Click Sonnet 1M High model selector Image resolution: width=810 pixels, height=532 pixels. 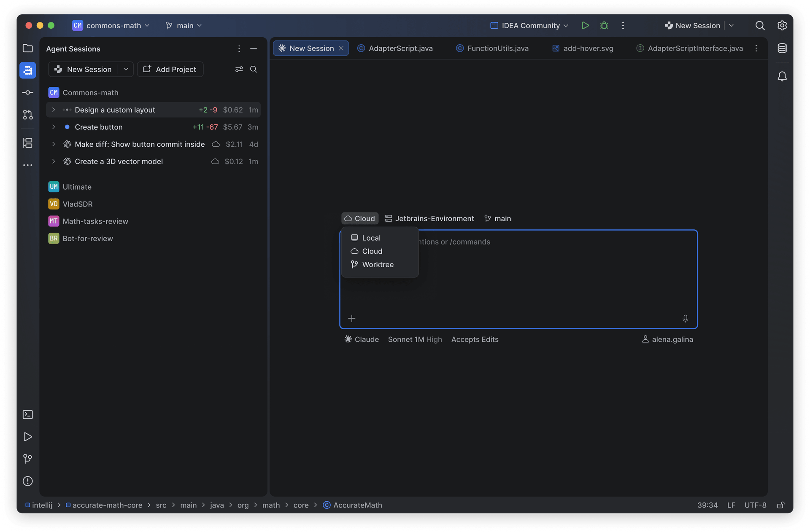point(415,339)
